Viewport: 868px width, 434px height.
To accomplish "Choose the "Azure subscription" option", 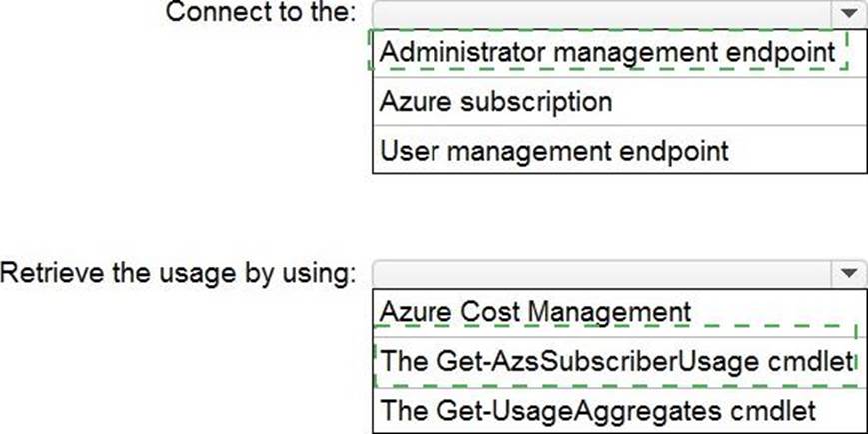I will click(x=496, y=101).
